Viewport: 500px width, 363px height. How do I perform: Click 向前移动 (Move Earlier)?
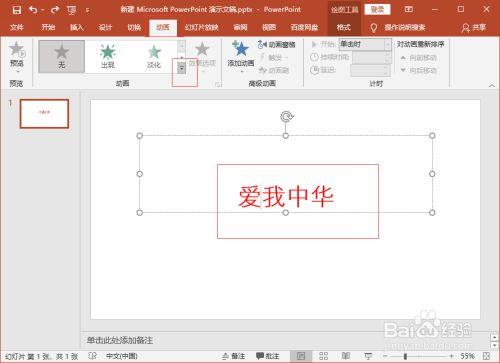[419, 58]
